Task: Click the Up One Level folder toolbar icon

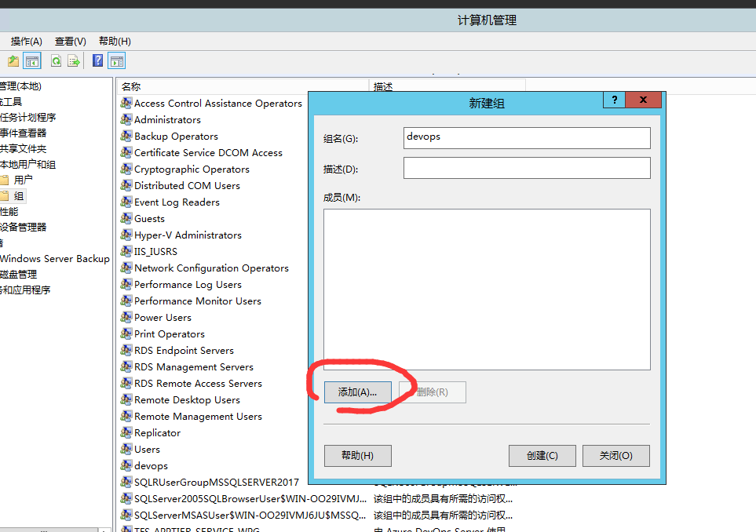Action: click(13, 61)
